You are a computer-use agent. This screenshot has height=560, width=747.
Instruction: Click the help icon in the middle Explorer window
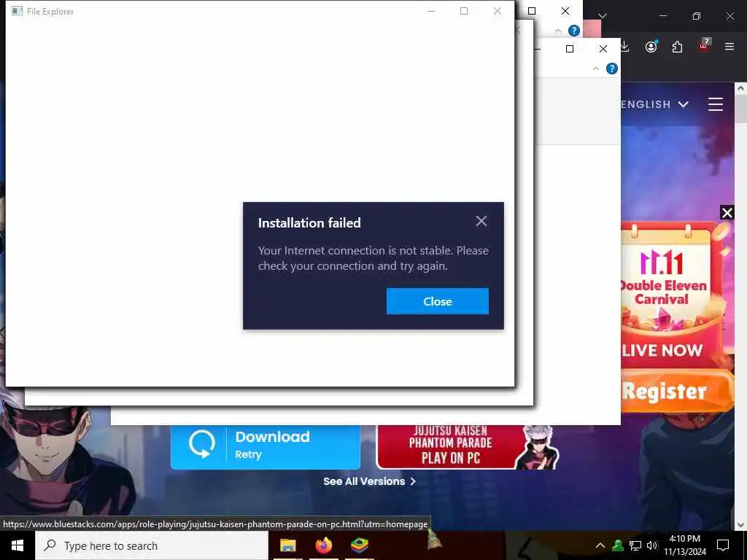[x=612, y=69]
